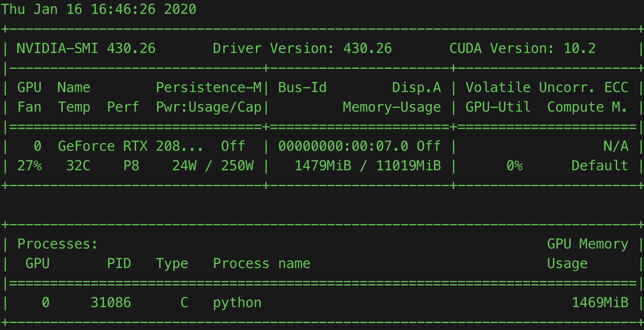Click the "Processes:" label

57,244
